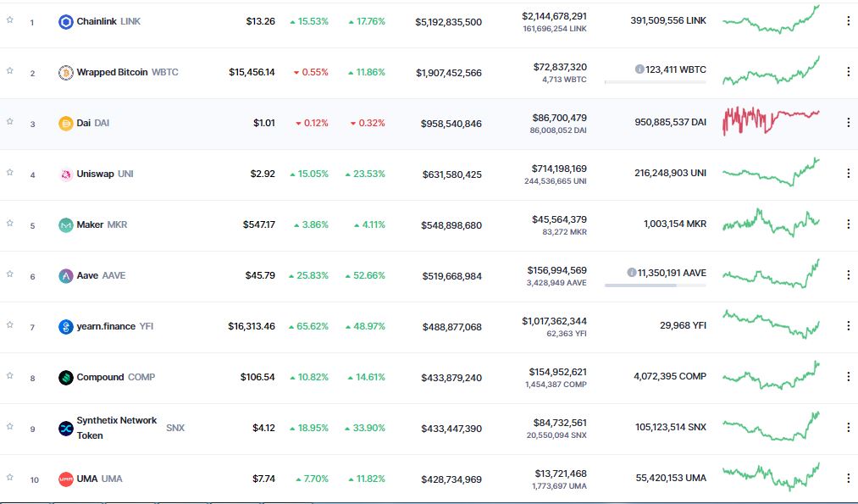Click the Uniswap logo icon

(65, 174)
